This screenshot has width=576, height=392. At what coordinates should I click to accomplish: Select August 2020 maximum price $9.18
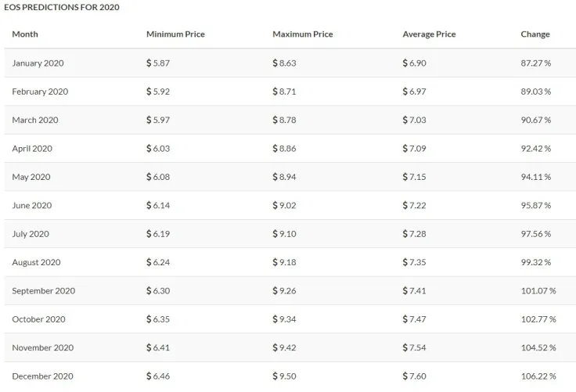(284, 262)
